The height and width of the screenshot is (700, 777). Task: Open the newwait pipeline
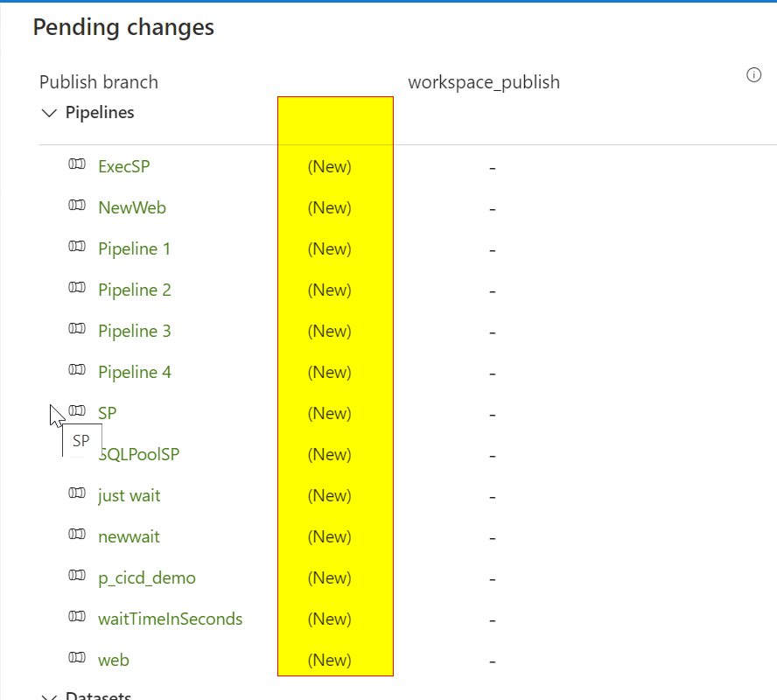[x=129, y=535]
